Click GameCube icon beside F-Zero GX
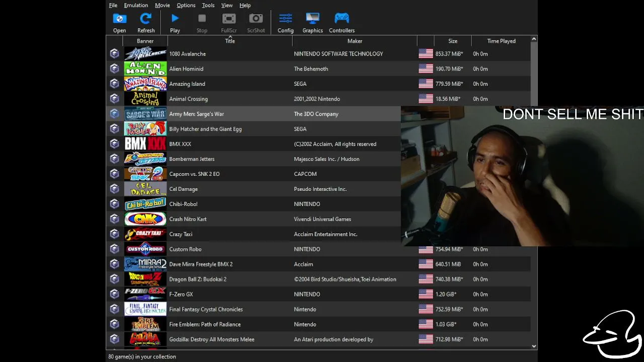Viewport: 644px width, 362px height. point(114,294)
